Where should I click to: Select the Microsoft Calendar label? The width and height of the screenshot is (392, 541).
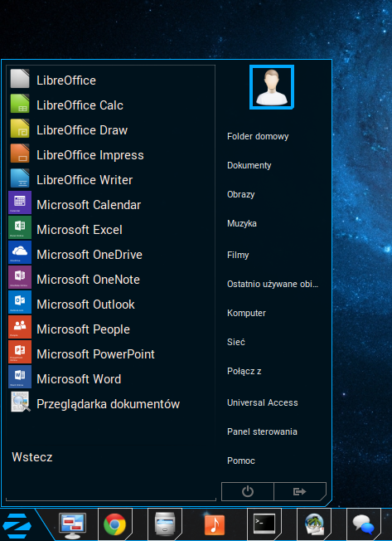pyautogui.click(x=89, y=205)
